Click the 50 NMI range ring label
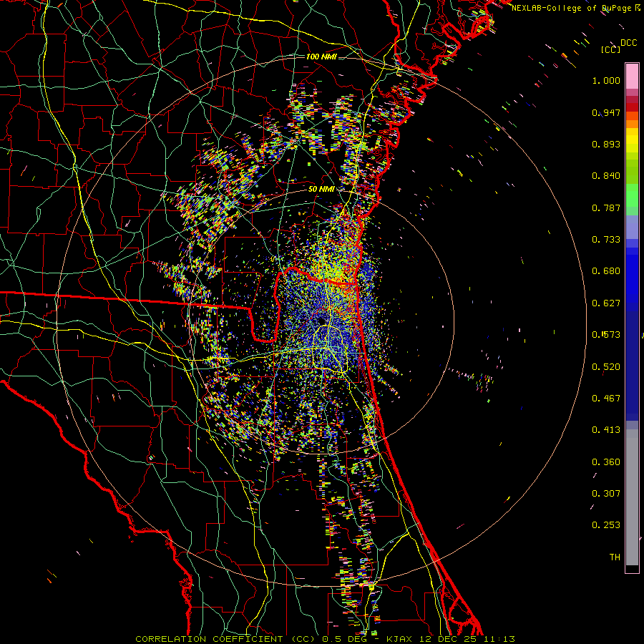 click(321, 190)
